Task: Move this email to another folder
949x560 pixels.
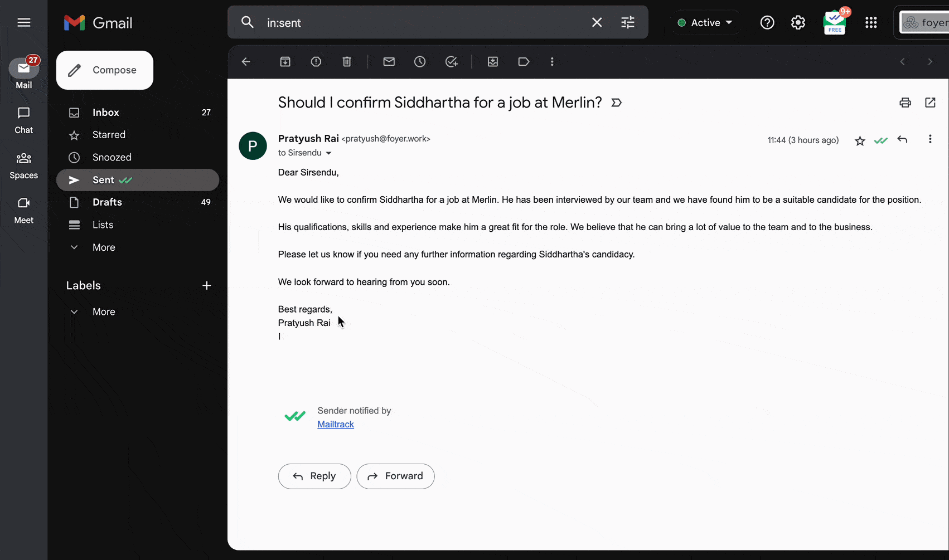Action: 493,62
